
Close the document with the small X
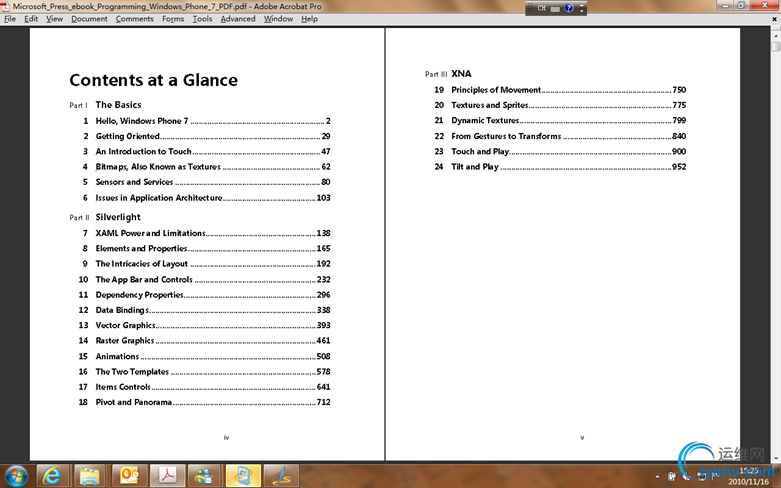tap(775, 19)
